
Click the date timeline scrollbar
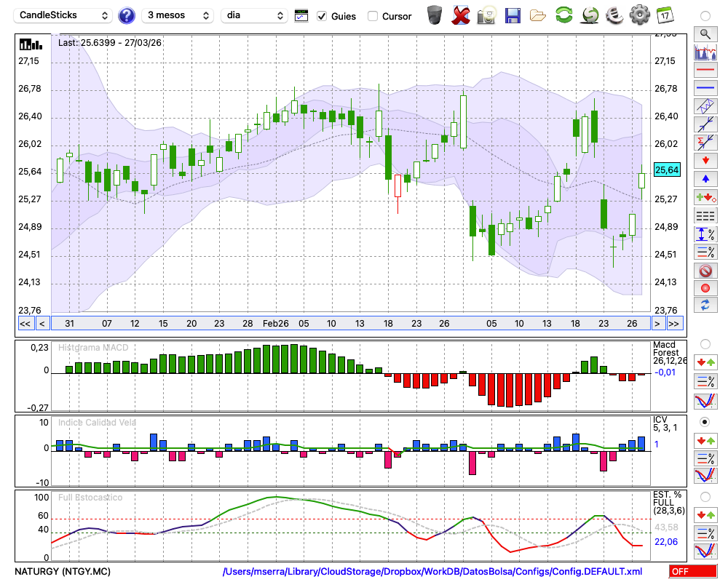tap(349, 324)
